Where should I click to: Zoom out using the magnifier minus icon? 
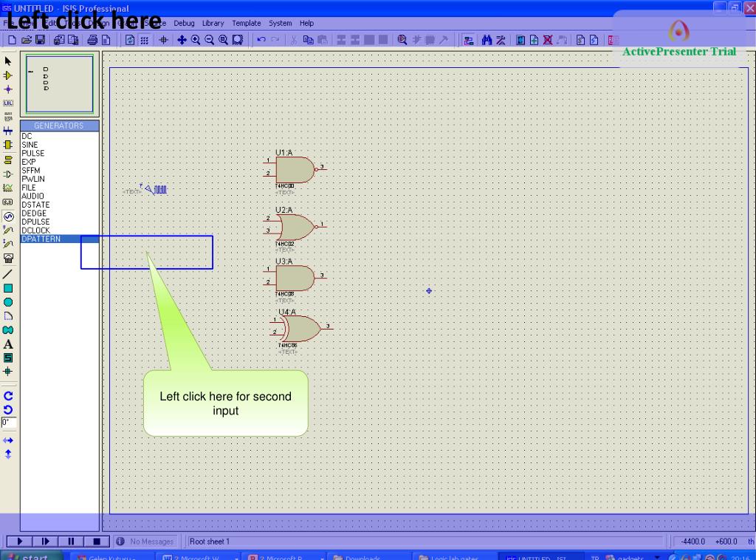coord(209,40)
